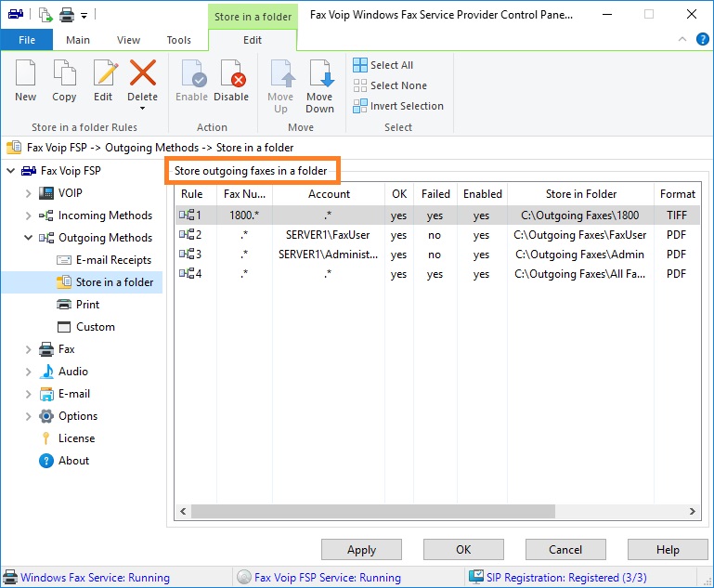Expand the VOIP tree node
Screen dimensions: 714x588
coord(28,193)
